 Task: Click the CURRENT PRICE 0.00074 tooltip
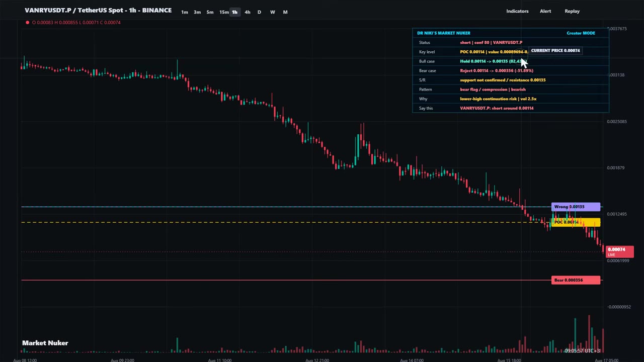tap(555, 51)
